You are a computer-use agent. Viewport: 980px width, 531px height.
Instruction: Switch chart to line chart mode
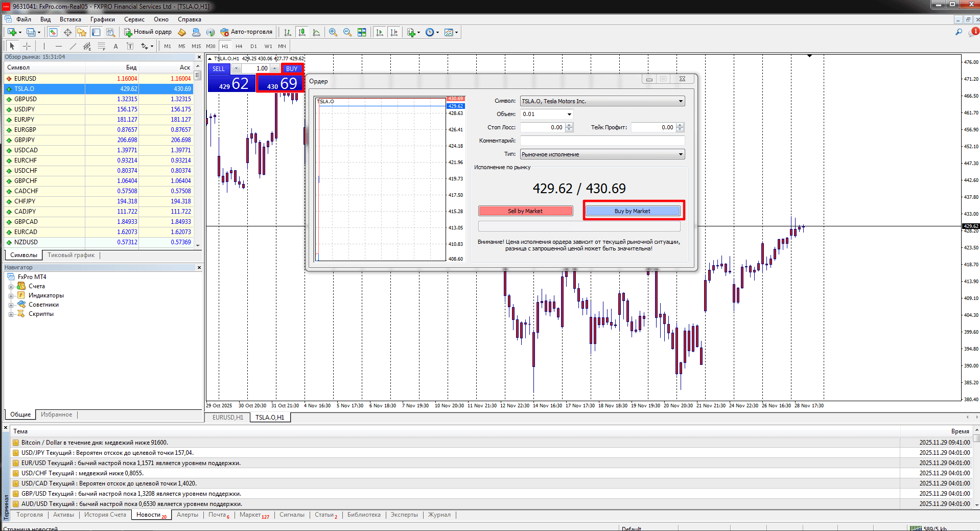[316, 32]
